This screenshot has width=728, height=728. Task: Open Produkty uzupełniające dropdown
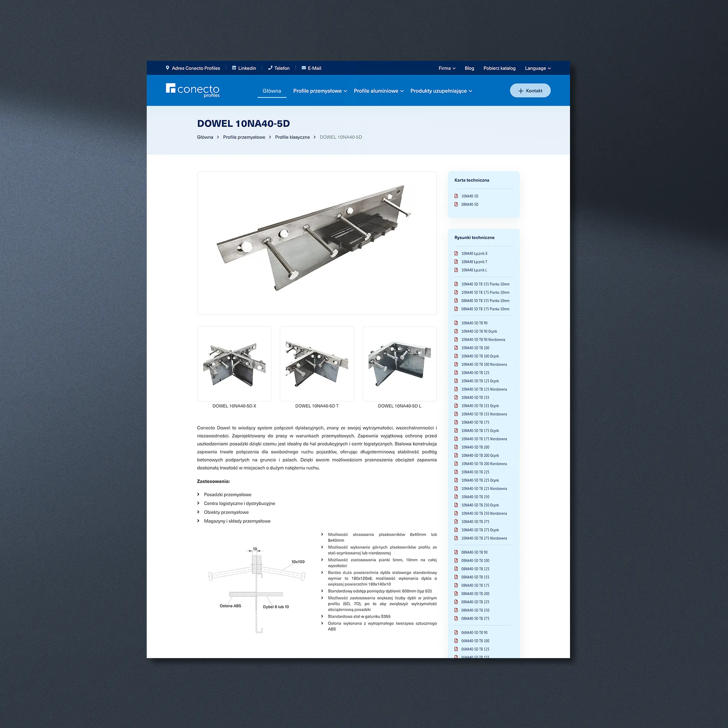coord(441,91)
